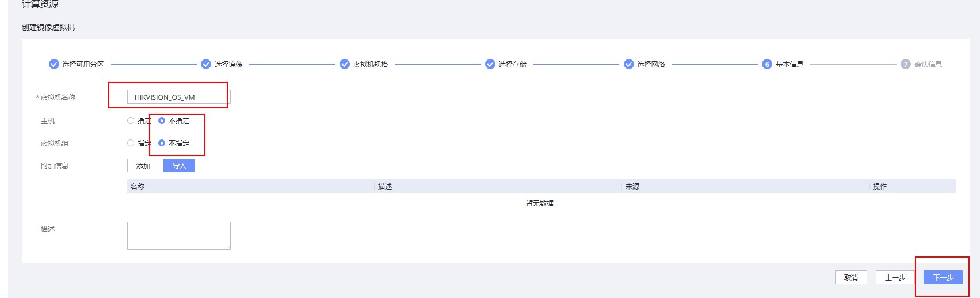
Task: Click the 导入 button
Action: tap(180, 165)
